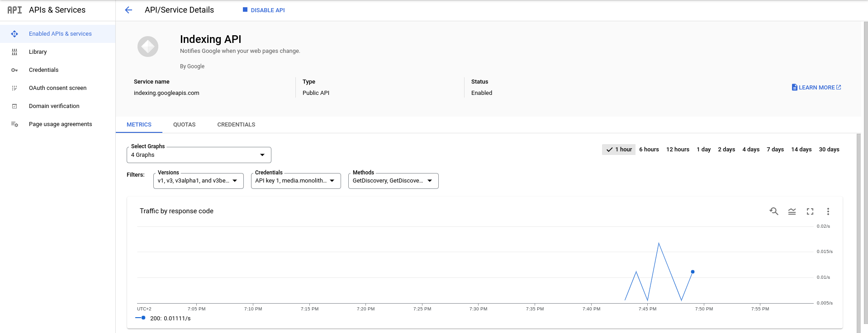This screenshot has width=868, height=333.
Task: Switch to the Quotas tab
Action: (x=184, y=125)
